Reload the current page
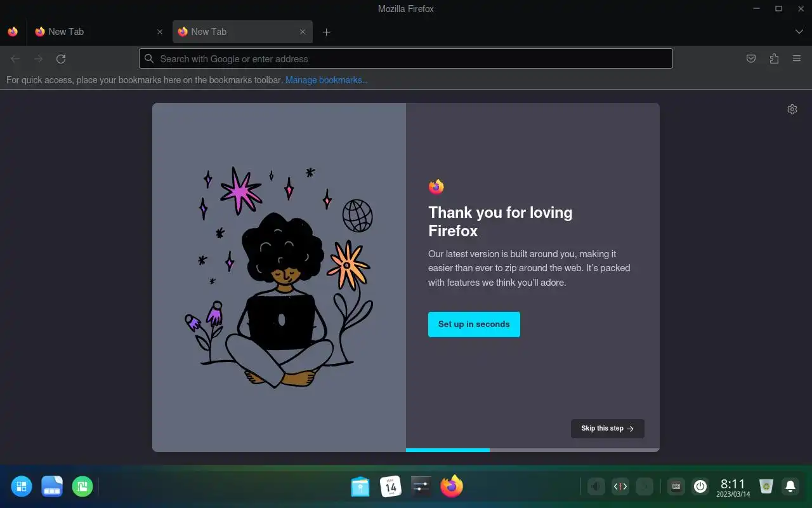This screenshot has width=812, height=508. coord(61,59)
